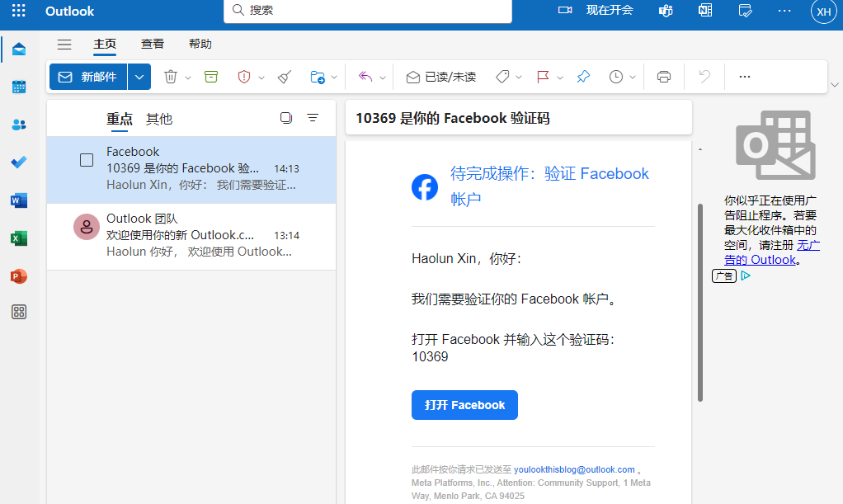
Task: Open youlookthisblog@outlook.com link
Action: 574,469
